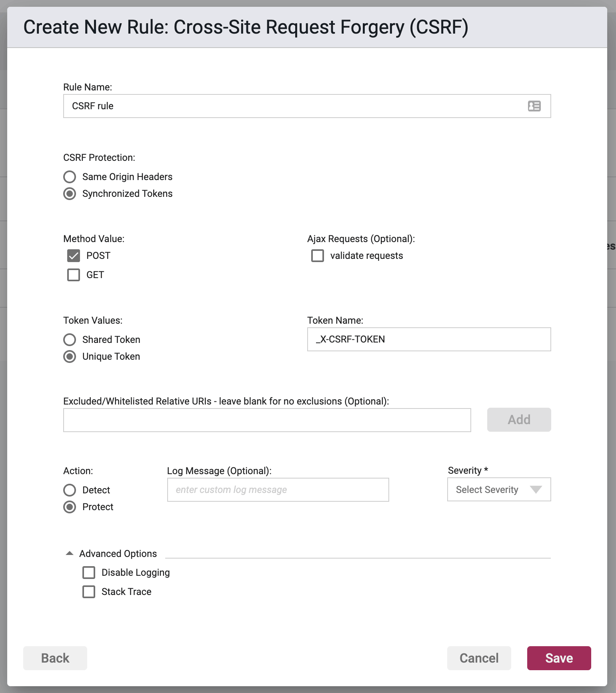Choose the Unique Token option
The image size is (616, 693).
(70, 357)
